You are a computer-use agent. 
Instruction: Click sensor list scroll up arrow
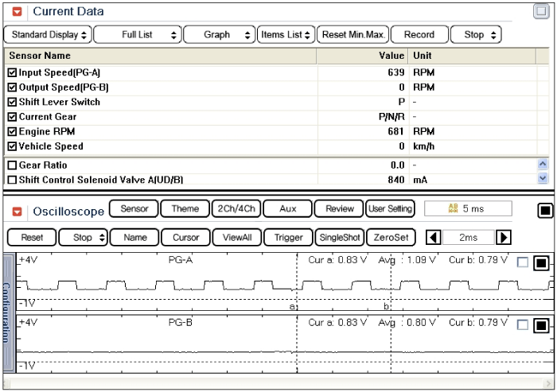click(543, 164)
